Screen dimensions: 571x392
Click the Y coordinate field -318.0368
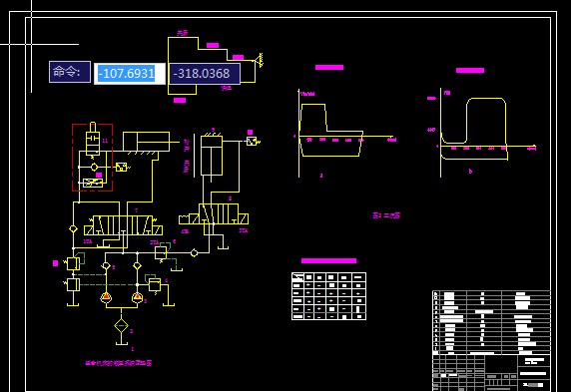coord(205,74)
